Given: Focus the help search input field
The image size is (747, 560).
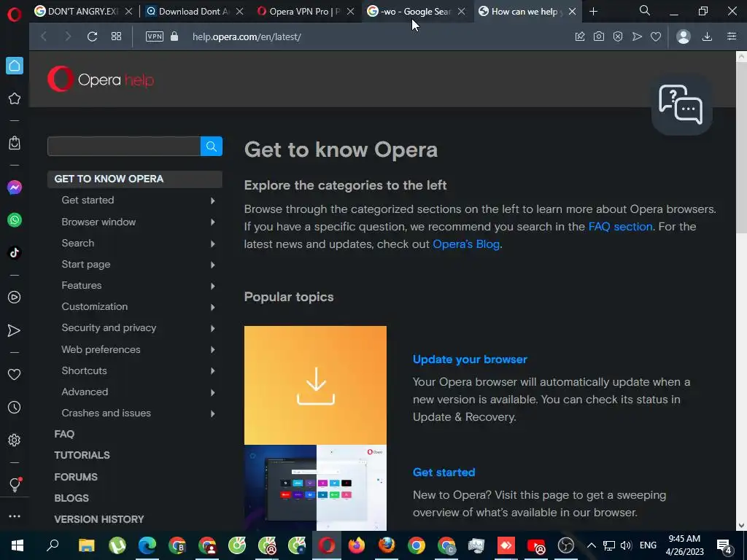Looking at the screenshot, I should [124, 146].
